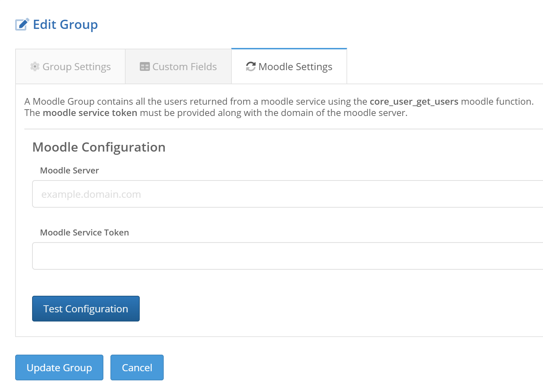Click the Moodle Configuration section heading
Screen dimensions: 543x392
click(99, 147)
